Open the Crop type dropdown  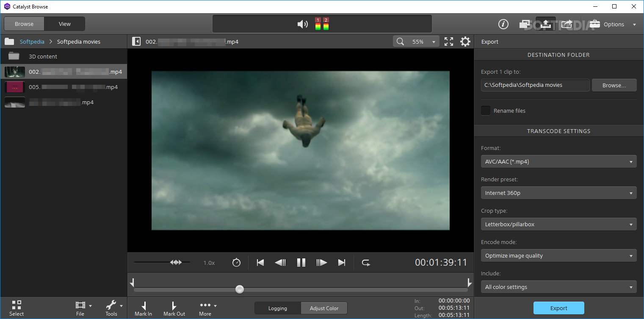[558, 224]
